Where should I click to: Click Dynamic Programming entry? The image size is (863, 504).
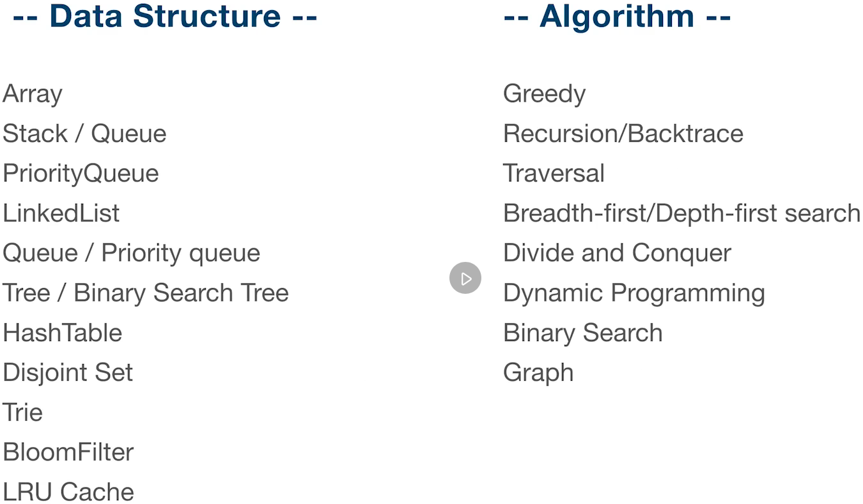tap(634, 293)
